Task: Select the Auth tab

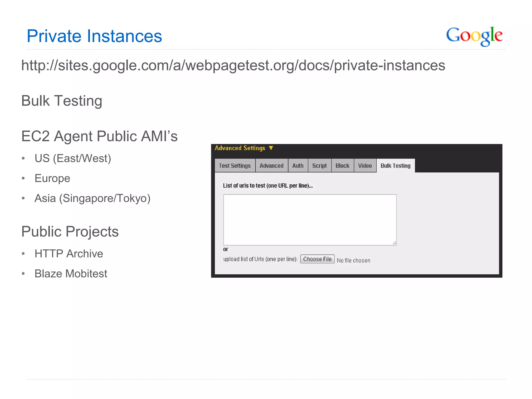Action: pos(298,166)
